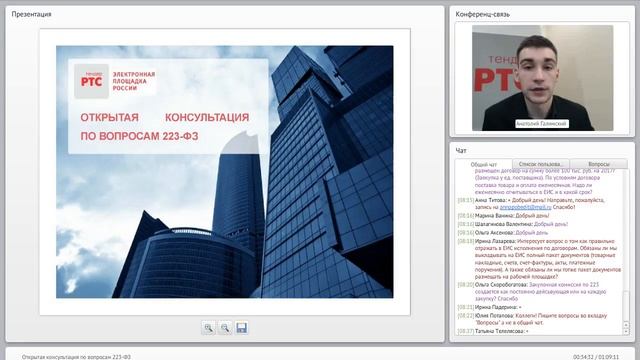640x360 pixels.
Task: Select Юлия Потапова's chat message
Action: pyautogui.click(x=532, y=319)
